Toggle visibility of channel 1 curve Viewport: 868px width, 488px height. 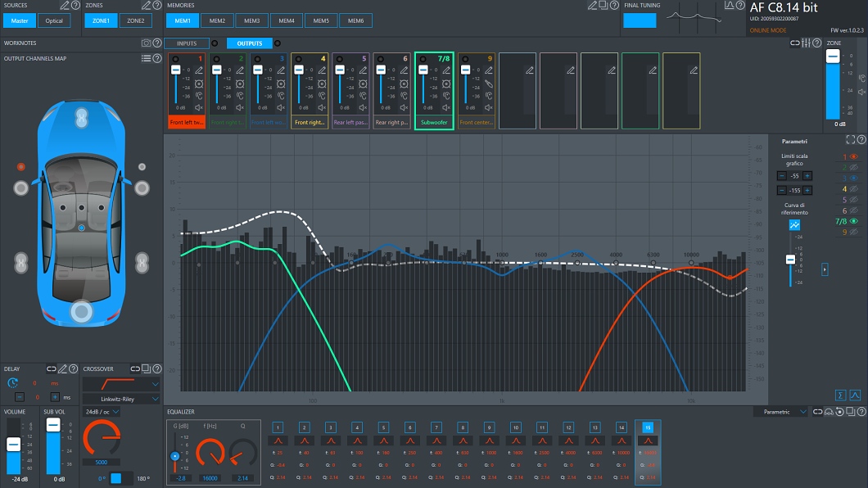click(x=853, y=156)
